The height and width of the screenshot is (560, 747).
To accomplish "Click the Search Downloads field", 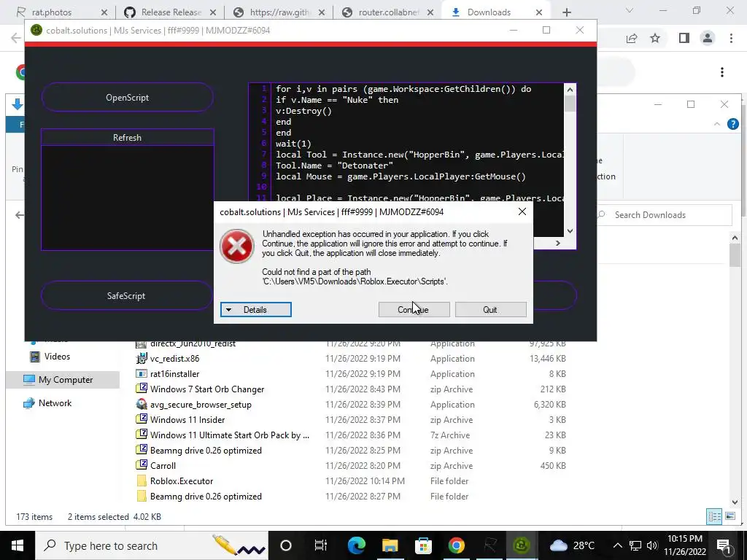I will coord(665,215).
